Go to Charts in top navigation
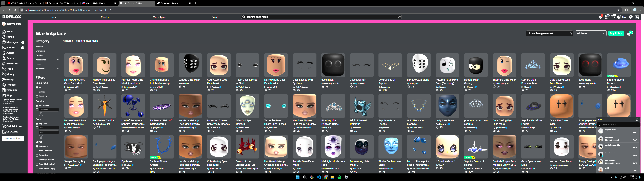This screenshot has width=644, height=181. coord(105,17)
